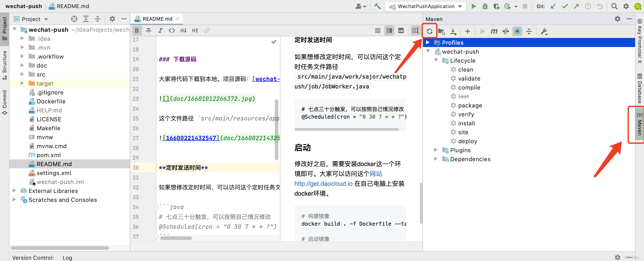Screen dimensions: 644x261
Task: Click the italic formatting icon
Action: click(x=160, y=30)
